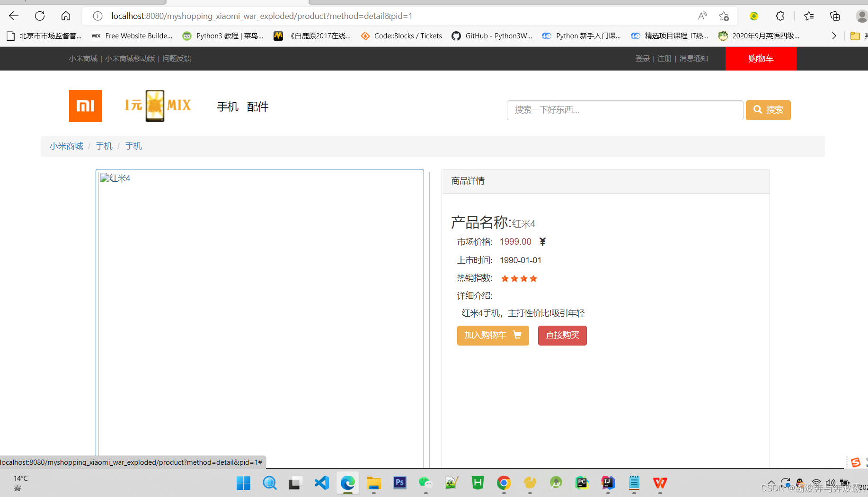Open the favorites list icon

809,16
